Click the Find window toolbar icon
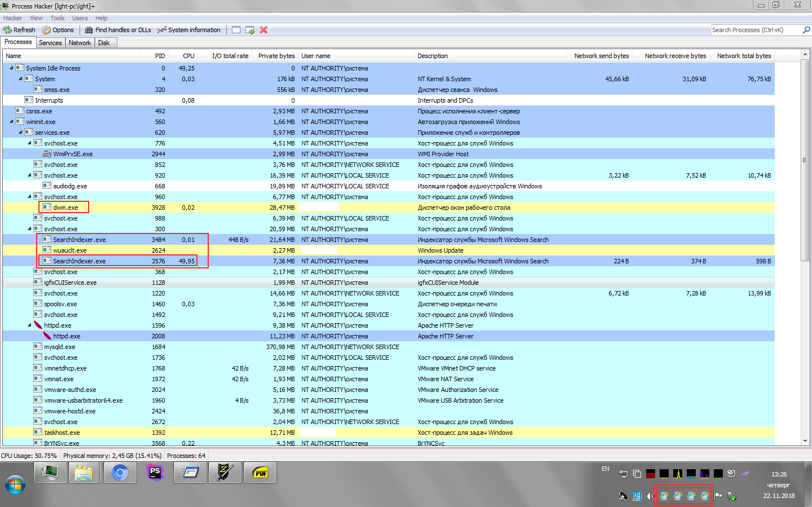812x507 pixels. tap(236, 30)
